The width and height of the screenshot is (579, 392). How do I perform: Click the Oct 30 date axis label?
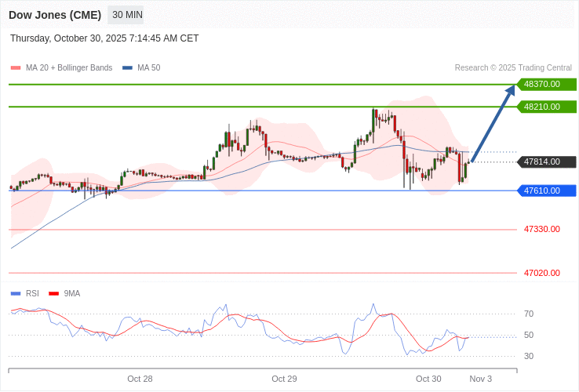(428, 379)
